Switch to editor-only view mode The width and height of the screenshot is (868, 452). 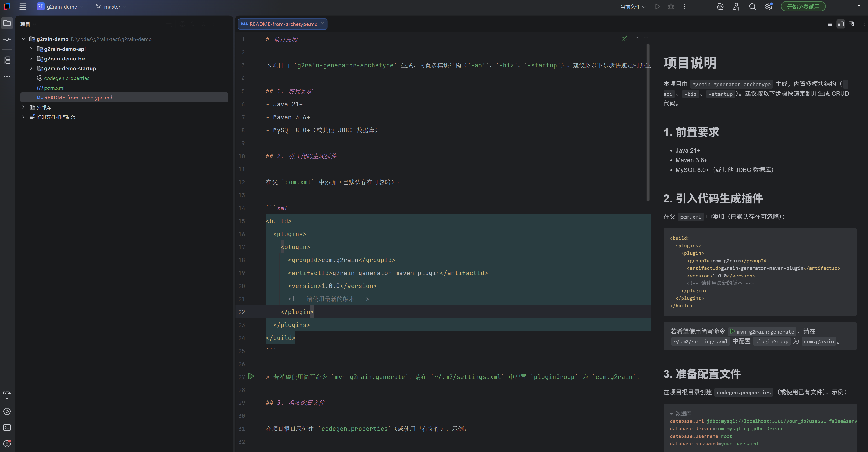pos(830,24)
